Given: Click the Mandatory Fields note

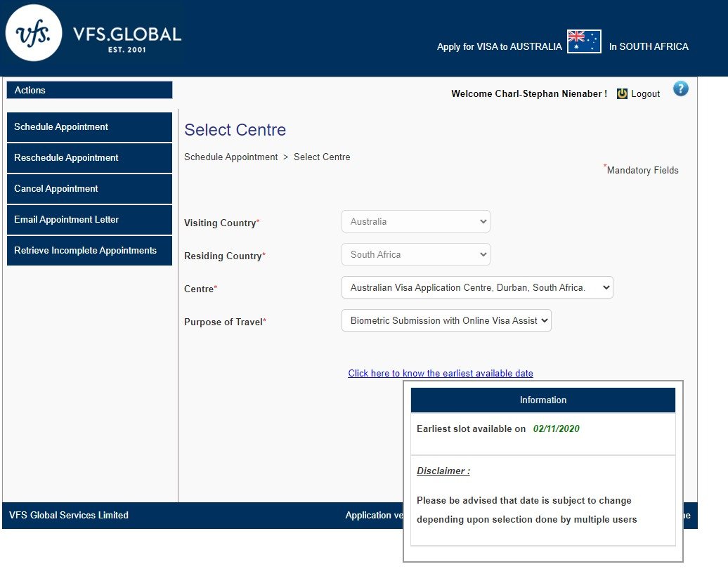Looking at the screenshot, I should [x=641, y=170].
